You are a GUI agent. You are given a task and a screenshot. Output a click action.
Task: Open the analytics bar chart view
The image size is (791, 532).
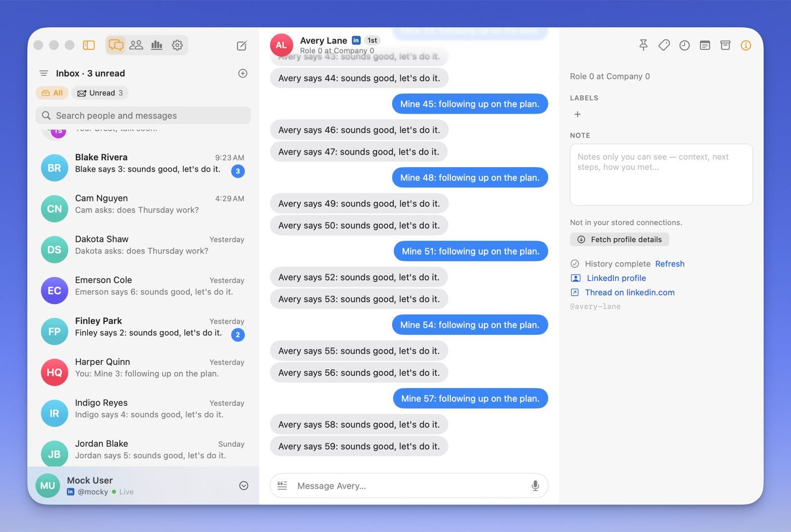pyautogui.click(x=157, y=45)
